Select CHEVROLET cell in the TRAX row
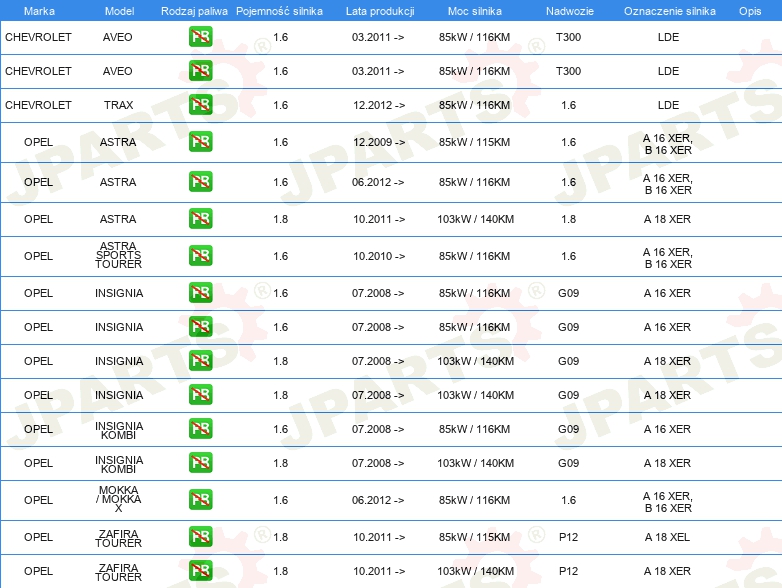Image resolution: width=782 pixels, height=588 pixels. pyautogui.click(x=38, y=105)
